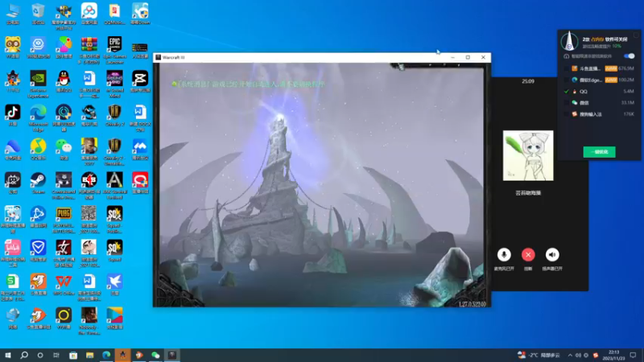Image resolution: width=644 pixels, height=362 pixels.
Task: Open the Battle.net desktop shortcut
Action: [38, 216]
